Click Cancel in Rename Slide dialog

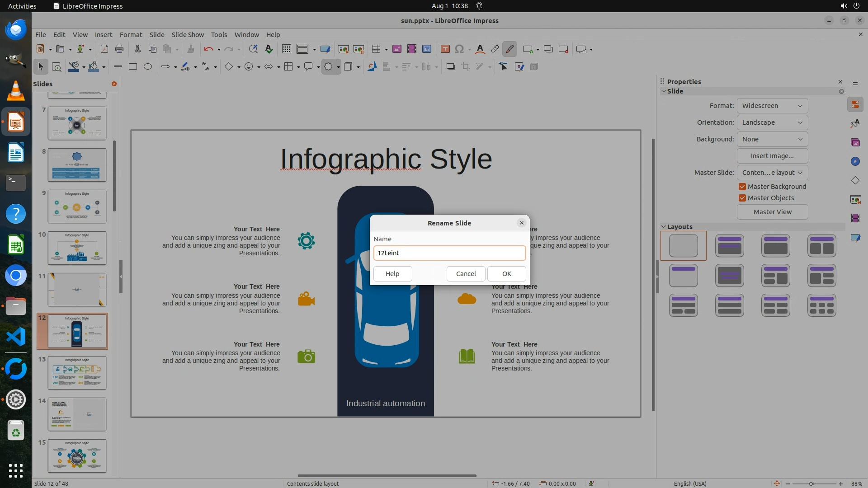pos(466,274)
